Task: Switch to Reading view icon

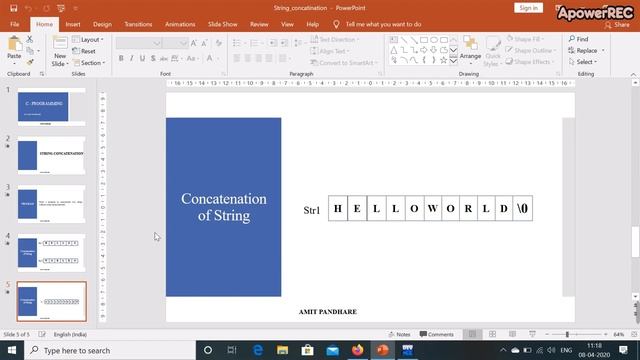Action: (512, 334)
